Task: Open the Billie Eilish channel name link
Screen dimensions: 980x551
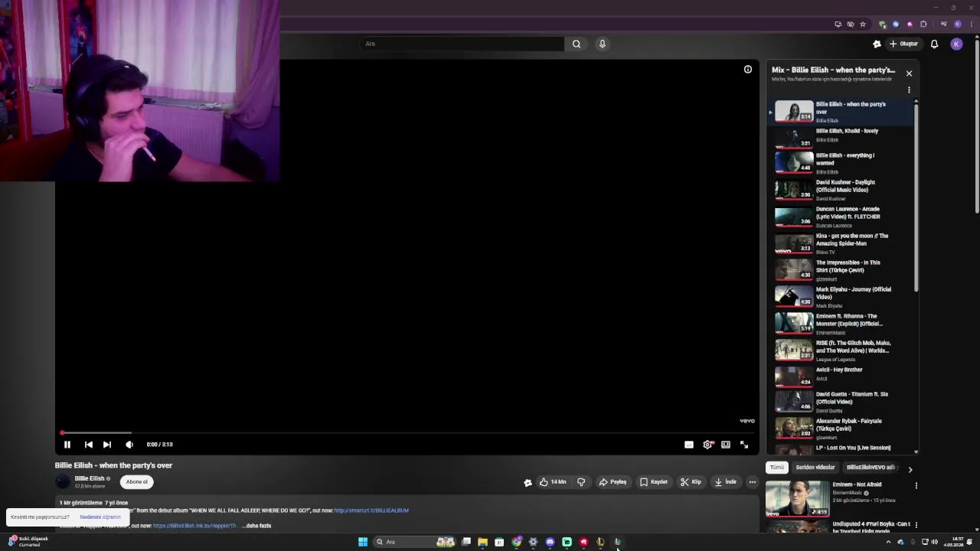Action: [x=90, y=478]
